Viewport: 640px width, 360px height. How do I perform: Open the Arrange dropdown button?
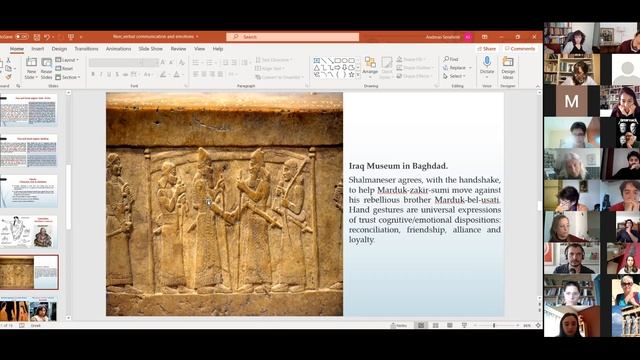tap(370, 66)
